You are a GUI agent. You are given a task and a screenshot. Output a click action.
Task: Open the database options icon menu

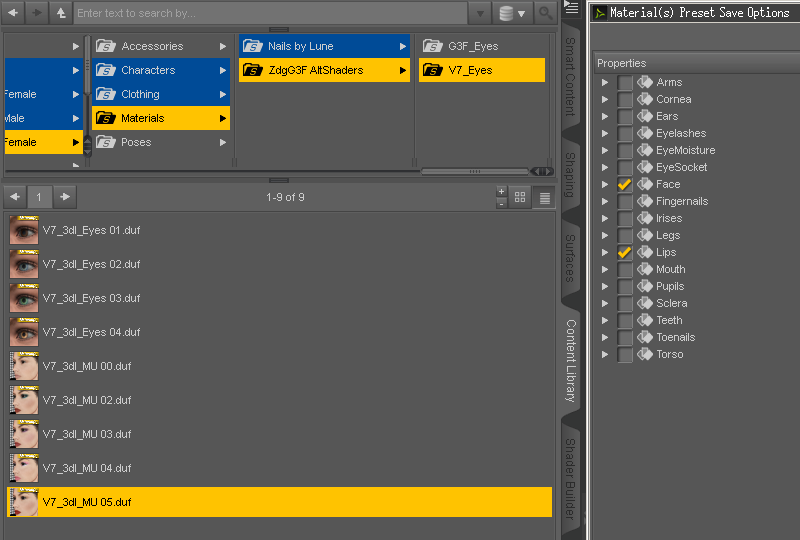click(x=512, y=13)
